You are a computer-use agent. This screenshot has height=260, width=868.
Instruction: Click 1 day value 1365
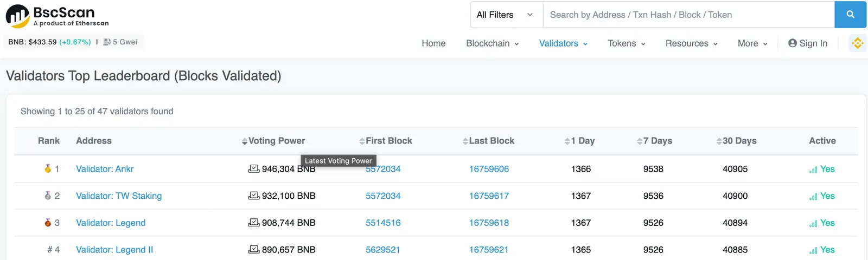(581, 250)
